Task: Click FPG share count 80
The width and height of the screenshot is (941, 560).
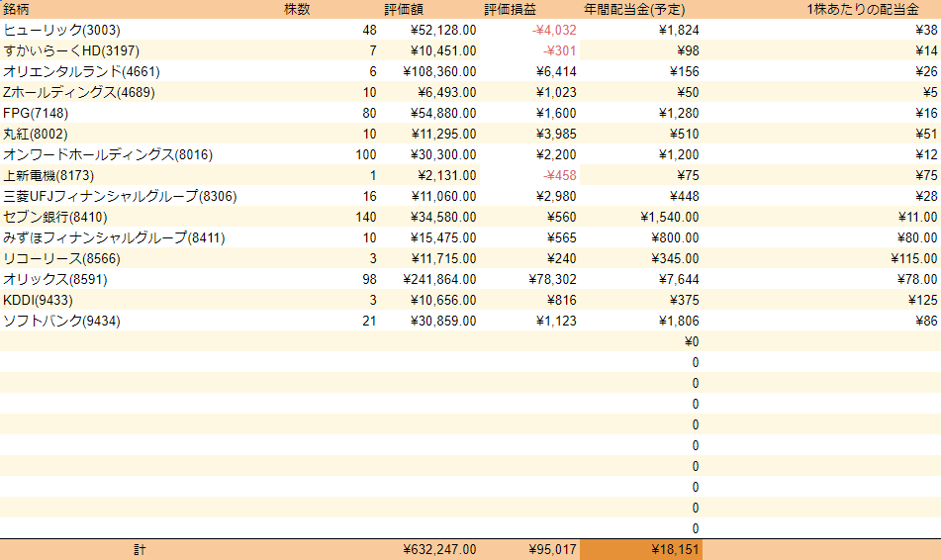Action: (x=369, y=114)
